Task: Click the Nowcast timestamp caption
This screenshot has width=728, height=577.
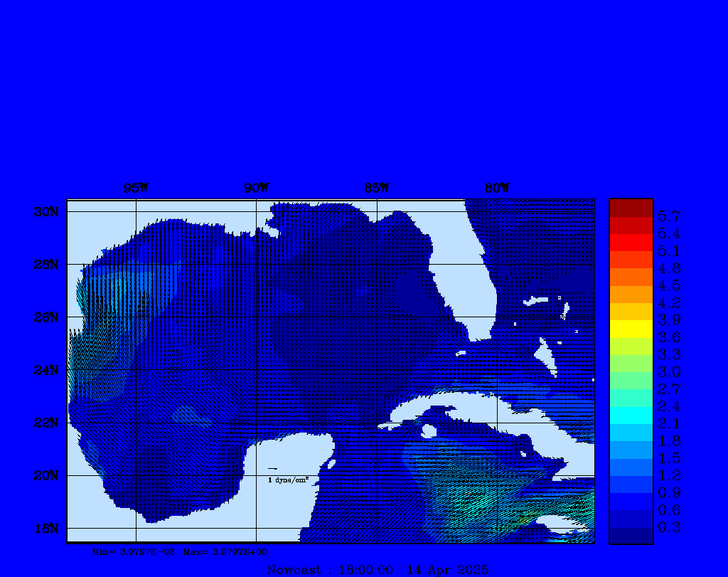Action: [377, 569]
